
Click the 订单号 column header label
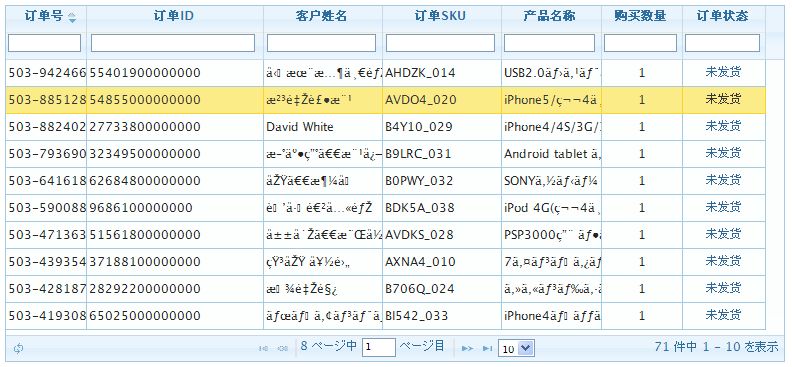[44, 16]
